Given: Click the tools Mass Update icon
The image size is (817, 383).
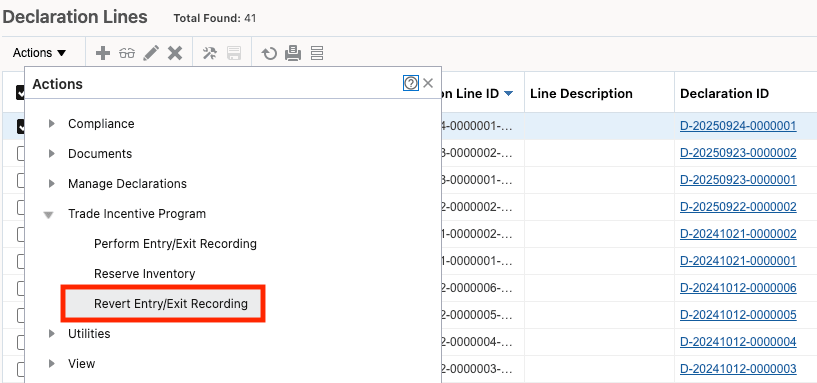Looking at the screenshot, I should pyautogui.click(x=209, y=53).
